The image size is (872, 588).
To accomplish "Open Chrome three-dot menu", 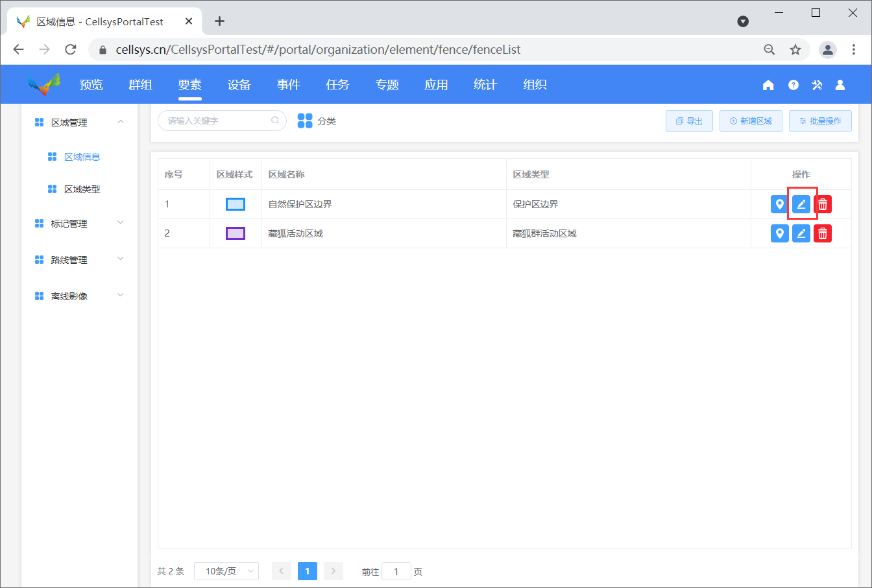I will [x=854, y=49].
